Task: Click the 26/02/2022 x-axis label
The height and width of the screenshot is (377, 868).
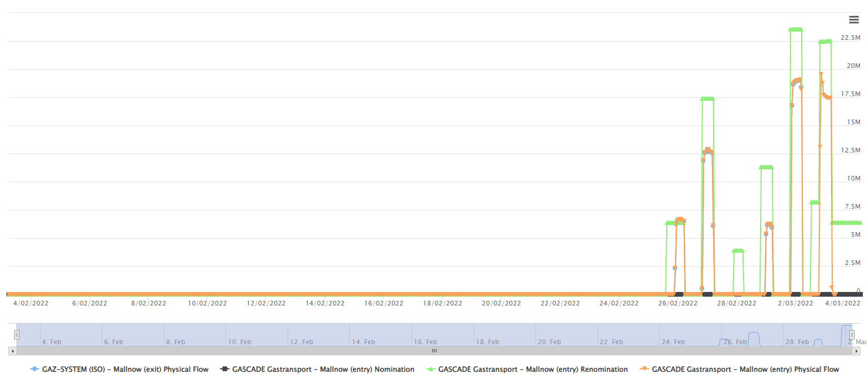Action: pyautogui.click(x=678, y=303)
